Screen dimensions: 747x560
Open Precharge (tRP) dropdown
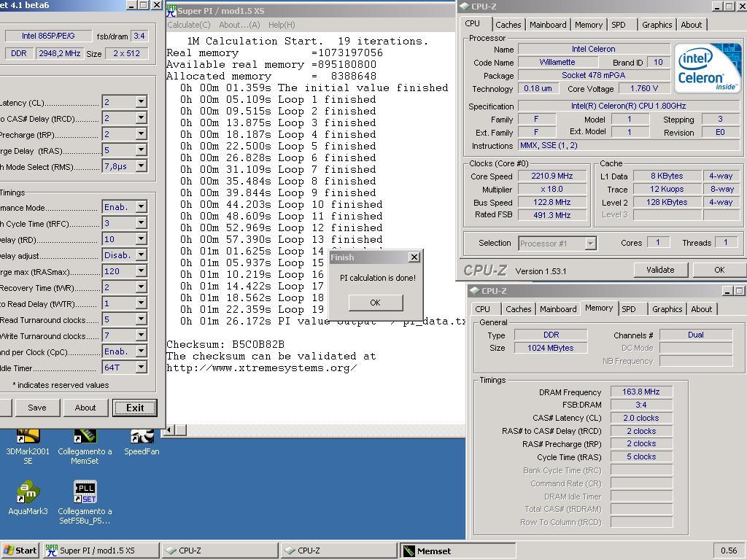tap(141, 134)
